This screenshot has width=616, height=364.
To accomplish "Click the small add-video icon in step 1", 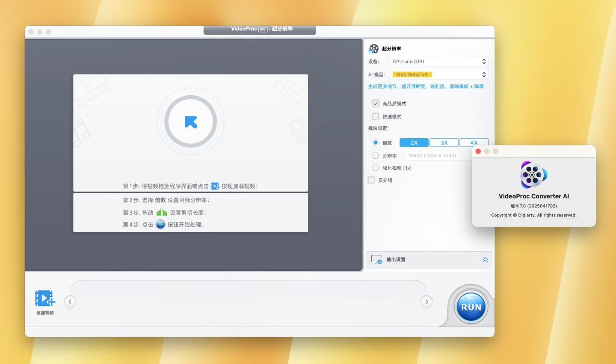I will coord(215,186).
